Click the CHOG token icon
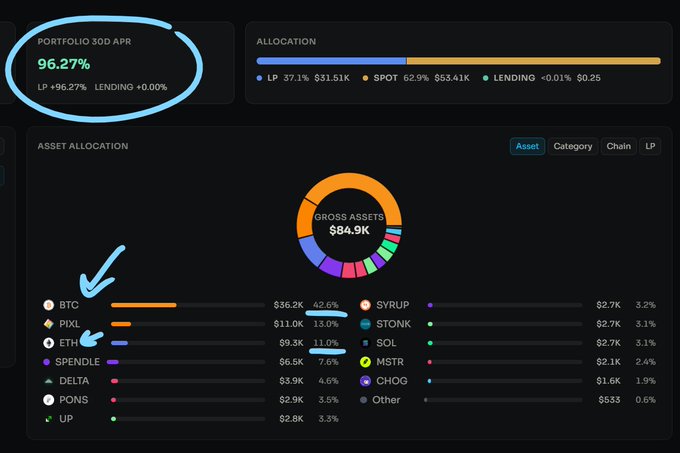The image size is (680, 453). point(366,381)
